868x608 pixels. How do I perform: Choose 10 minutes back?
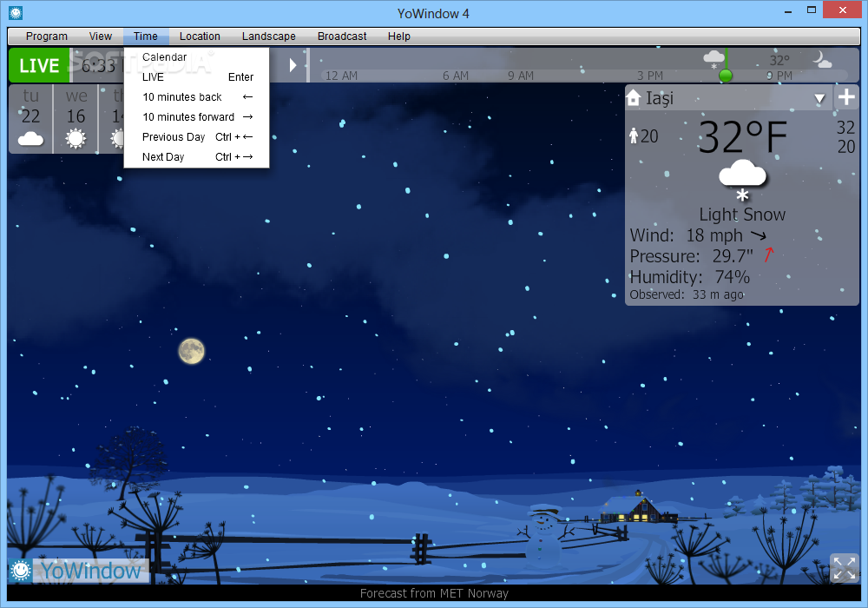(196, 97)
